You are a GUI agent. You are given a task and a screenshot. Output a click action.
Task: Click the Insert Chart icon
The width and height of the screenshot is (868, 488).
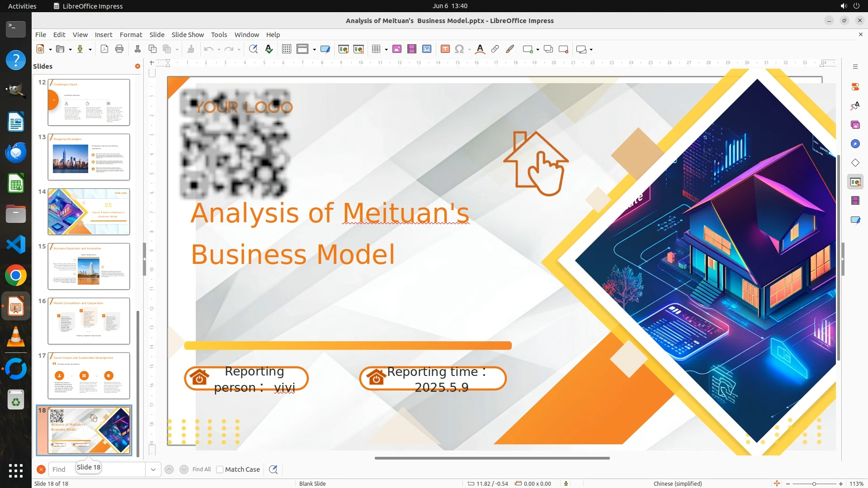tap(427, 49)
